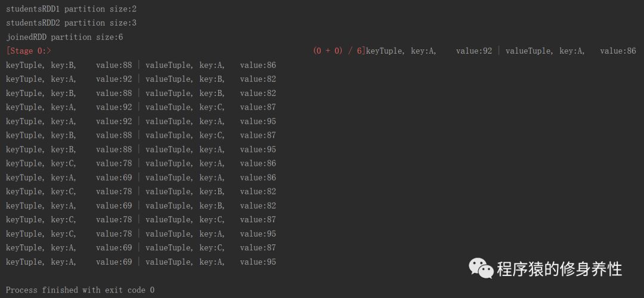Click line with key:B value:88 and key:C value:87
This screenshot has height=298, width=644.
pyautogui.click(x=141, y=135)
